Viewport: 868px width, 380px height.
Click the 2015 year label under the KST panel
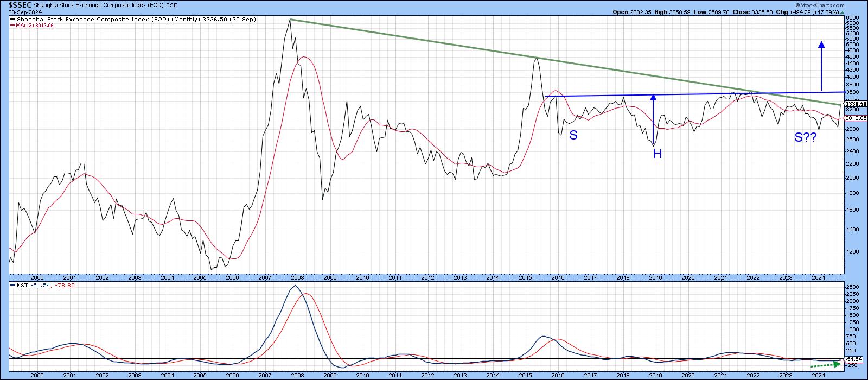coord(525,375)
